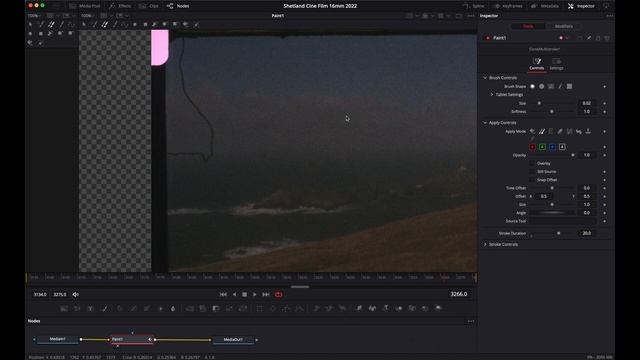This screenshot has width=640, height=360.
Task: Open the Effects library panel
Action: pyautogui.click(x=120, y=6)
